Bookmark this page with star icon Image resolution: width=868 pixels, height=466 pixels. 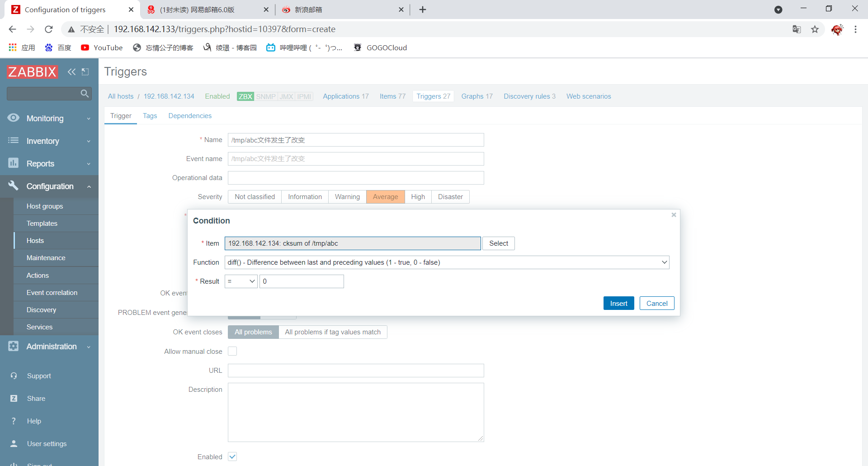click(815, 29)
